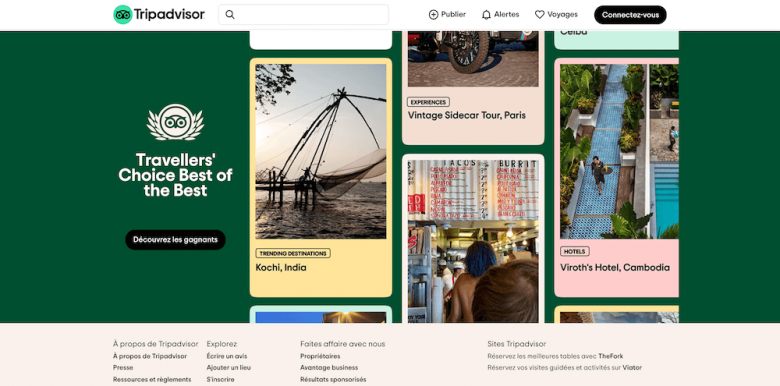Open footer link À propos de Tripadvisor
The image size is (780, 386).
click(150, 356)
